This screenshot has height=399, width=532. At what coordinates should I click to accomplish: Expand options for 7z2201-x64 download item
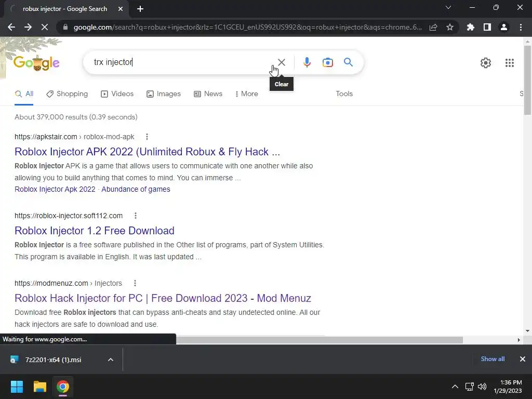coord(111,360)
